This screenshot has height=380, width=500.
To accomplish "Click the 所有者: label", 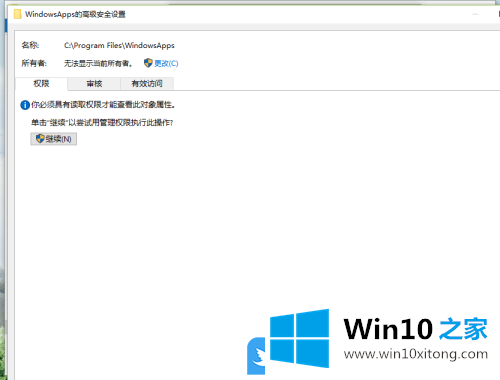I will (x=34, y=63).
